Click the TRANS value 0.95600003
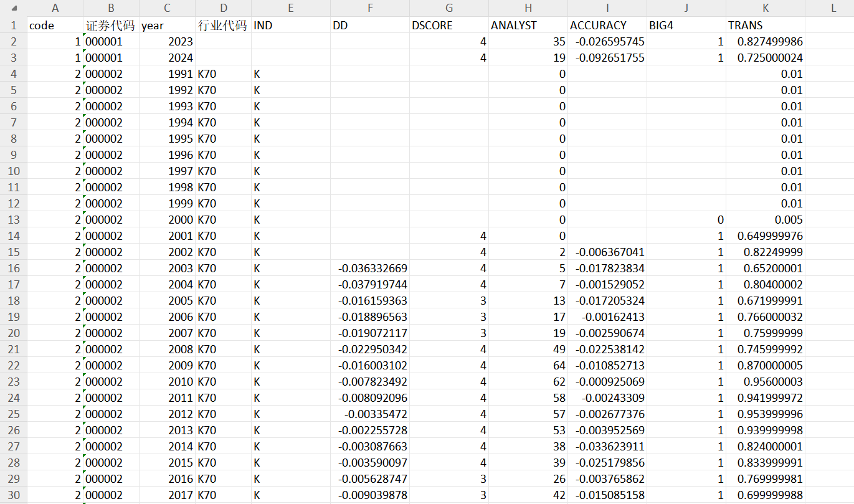 [766, 382]
